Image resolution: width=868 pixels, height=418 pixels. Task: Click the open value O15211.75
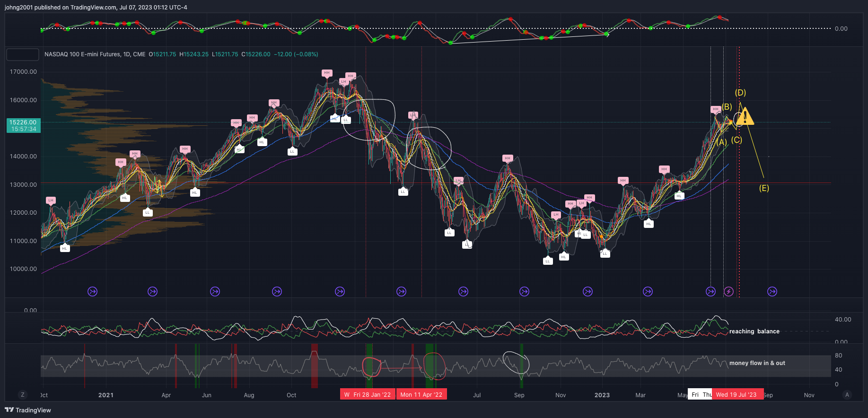(162, 54)
